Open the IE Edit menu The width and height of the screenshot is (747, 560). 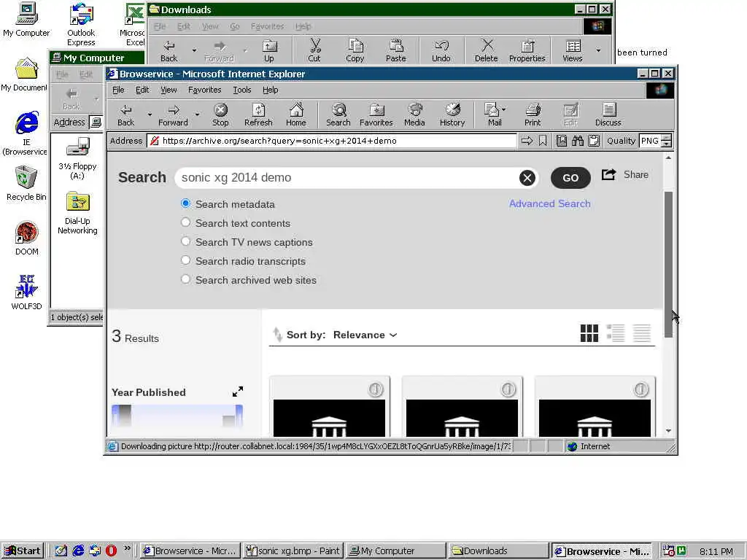[x=142, y=90]
